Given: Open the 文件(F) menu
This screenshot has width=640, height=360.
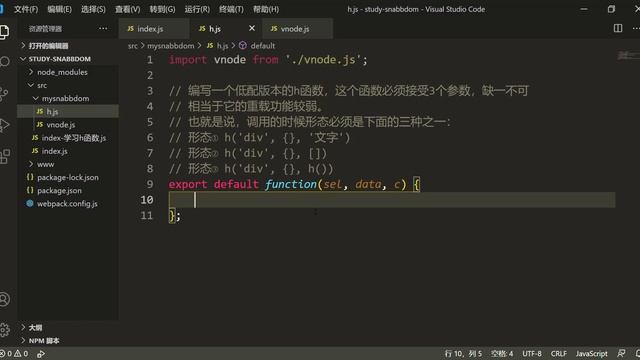Looking at the screenshot, I should [26, 9].
